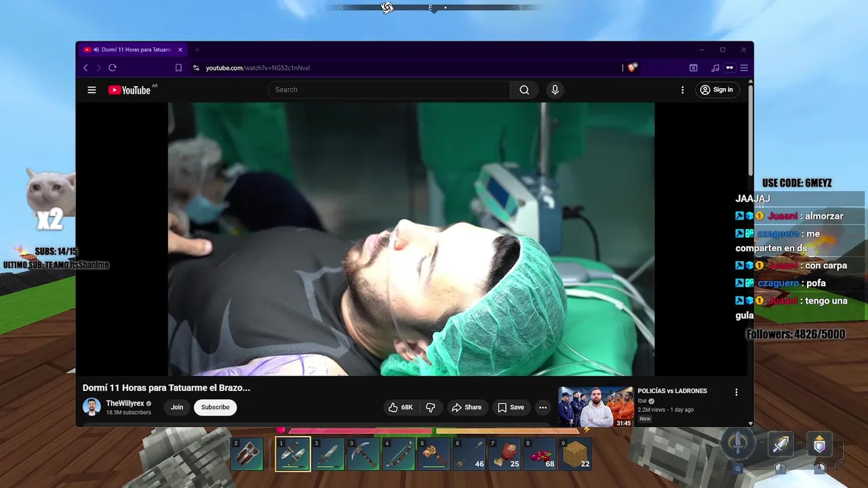Select hotbar slot 6 arrows with 46
This screenshot has width=868, height=488.
point(469,454)
